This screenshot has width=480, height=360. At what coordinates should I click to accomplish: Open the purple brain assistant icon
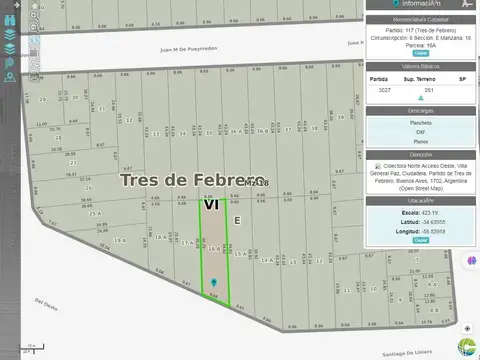click(x=472, y=261)
